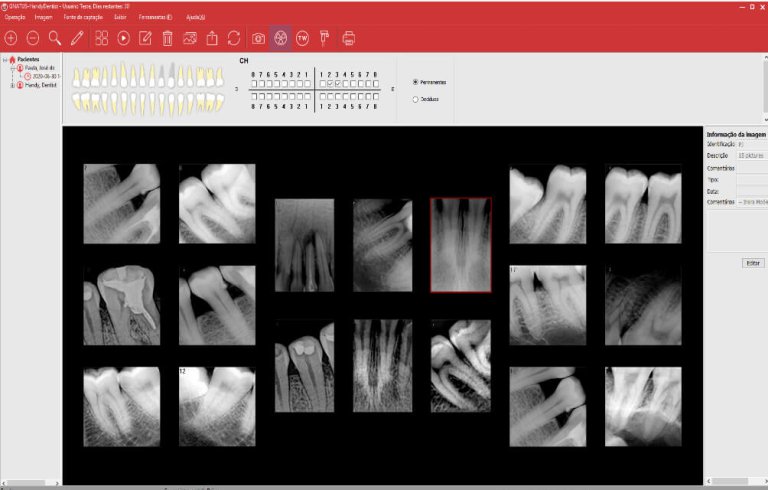The height and width of the screenshot is (490, 768).
Task: Click the trash can delete icon
Action: coord(167,38)
